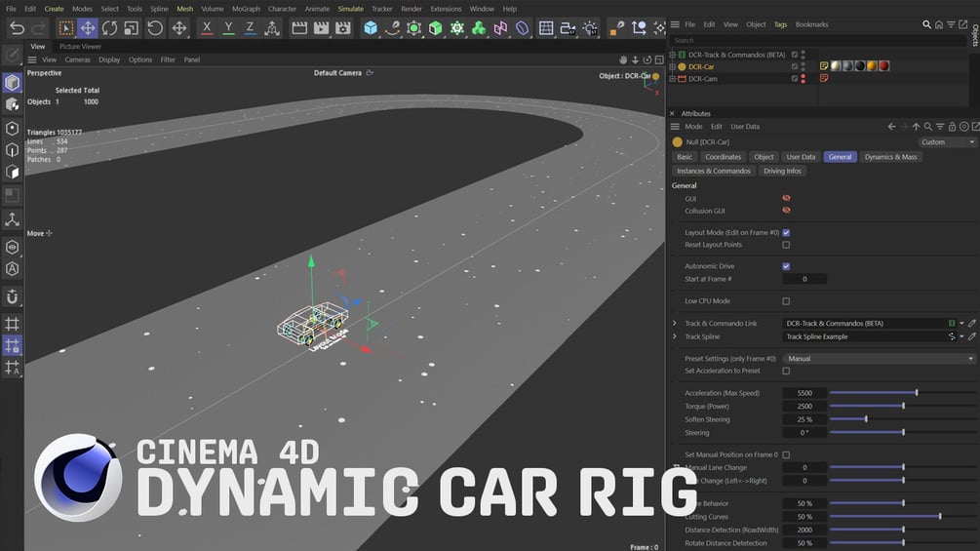Activate the Rotate tool in top toolbar

109,28
